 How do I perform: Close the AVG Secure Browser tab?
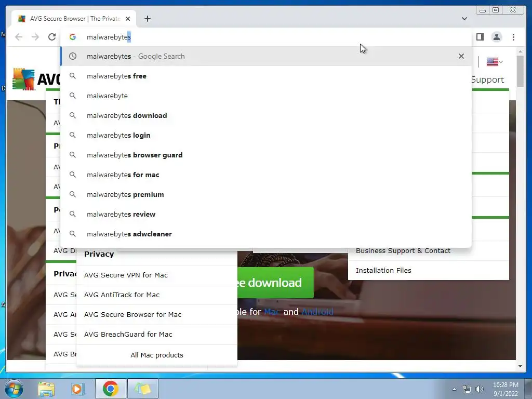pyautogui.click(x=128, y=19)
